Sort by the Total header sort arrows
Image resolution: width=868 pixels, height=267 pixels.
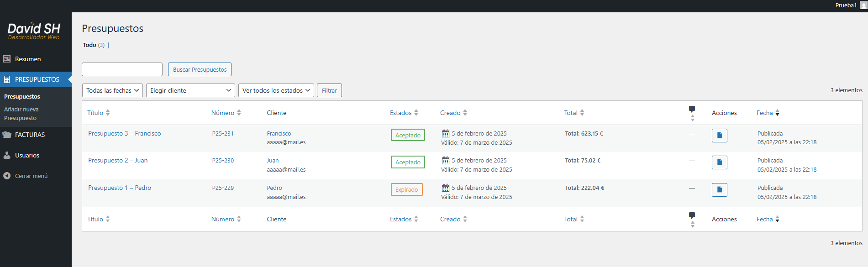(x=582, y=113)
